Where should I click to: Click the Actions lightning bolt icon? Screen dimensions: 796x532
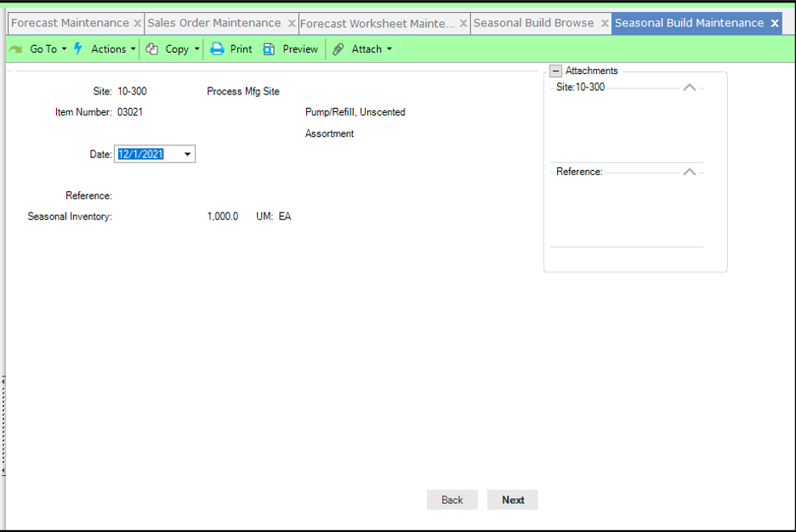click(79, 48)
